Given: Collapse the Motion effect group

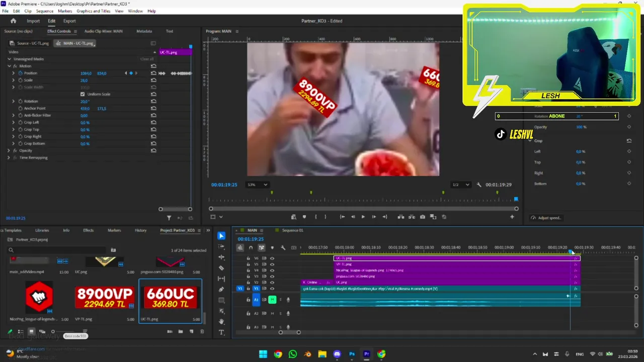Looking at the screenshot, I should [x=9, y=66].
